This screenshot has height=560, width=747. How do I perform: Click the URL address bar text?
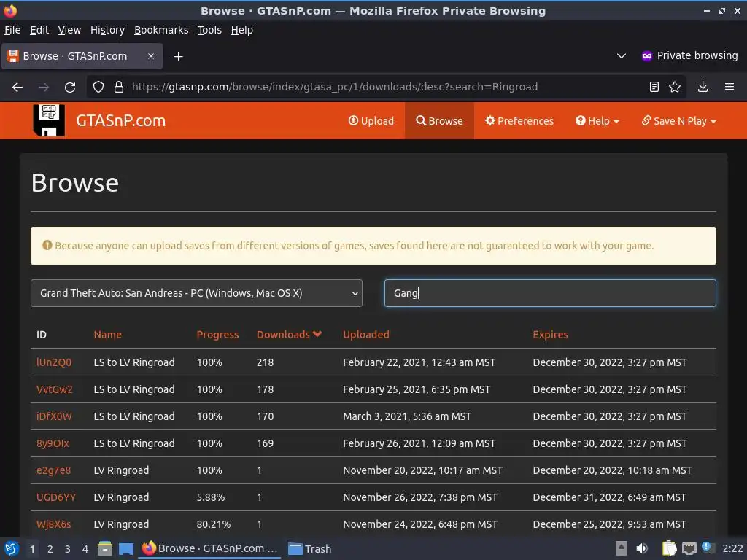pos(334,87)
